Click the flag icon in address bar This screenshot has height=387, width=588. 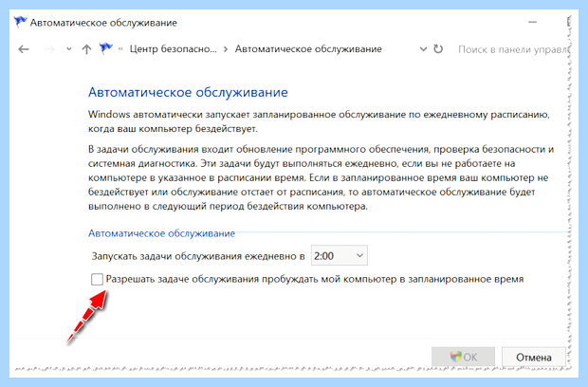[x=106, y=48]
